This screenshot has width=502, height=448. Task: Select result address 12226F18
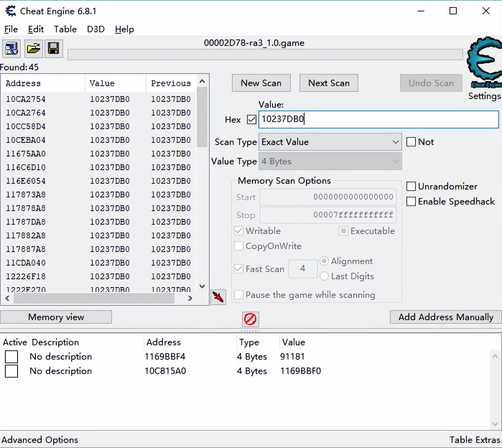tap(26, 276)
